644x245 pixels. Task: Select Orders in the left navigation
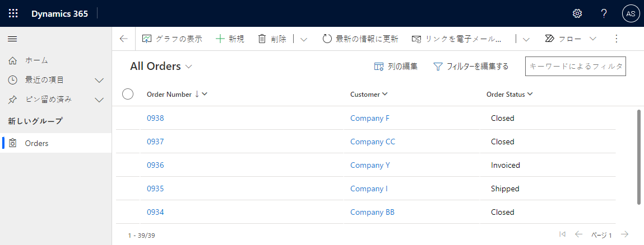click(37, 143)
